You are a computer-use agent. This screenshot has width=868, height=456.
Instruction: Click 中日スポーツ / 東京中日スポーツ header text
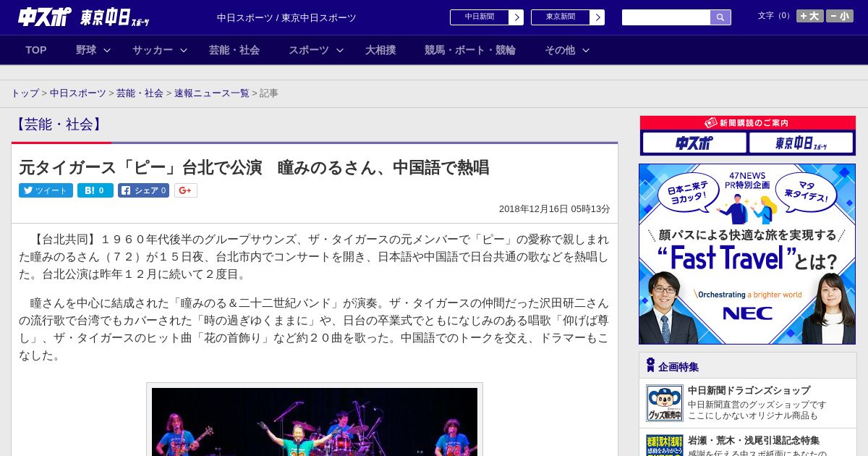(286, 18)
